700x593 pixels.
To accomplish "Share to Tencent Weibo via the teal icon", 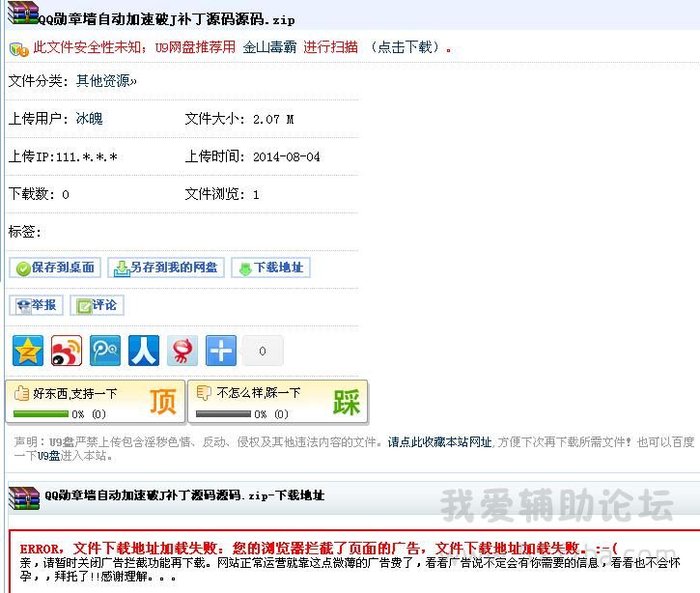I will pyautogui.click(x=105, y=351).
